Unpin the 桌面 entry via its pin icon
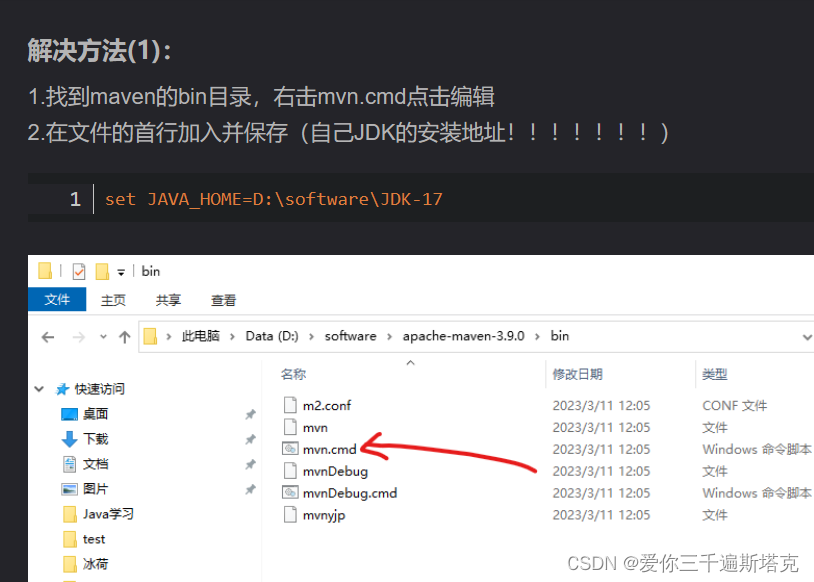The width and height of the screenshot is (814, 582). coord(252,413)
